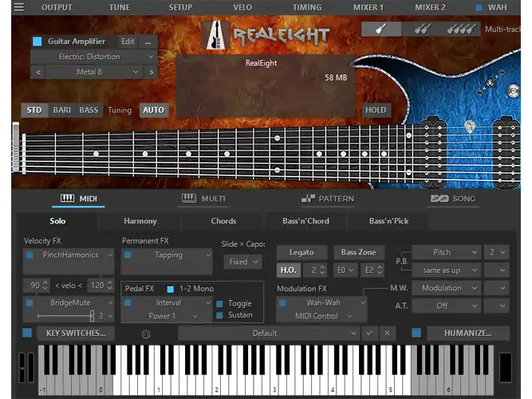This screenshot has width=532, height=399.
Task: Switch to the MULTI tab
Action: [x=203, y=199]
